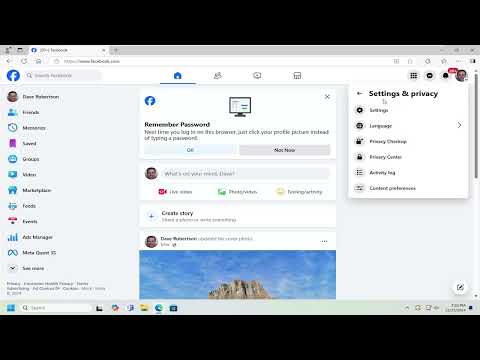This screenshot has height=360, width=480.
Task: Open Privacy Checkup
Action: click(408, 141)
